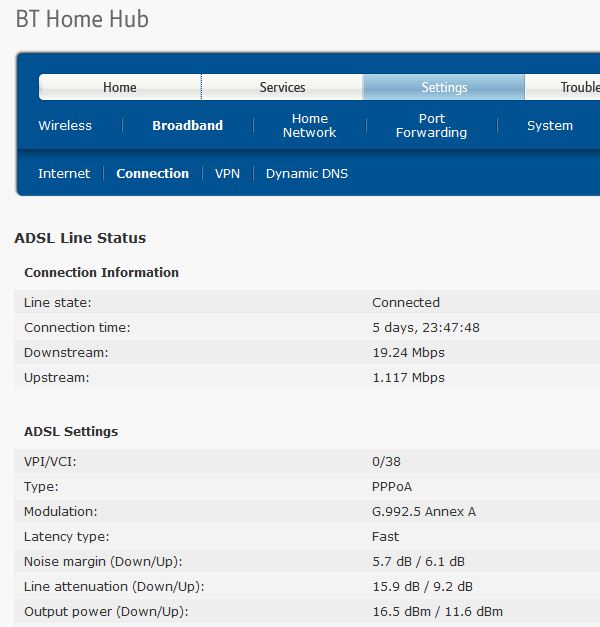Go to the Dynamic DNS page
This screenshot has width=600, height=627.
point(307,174)
